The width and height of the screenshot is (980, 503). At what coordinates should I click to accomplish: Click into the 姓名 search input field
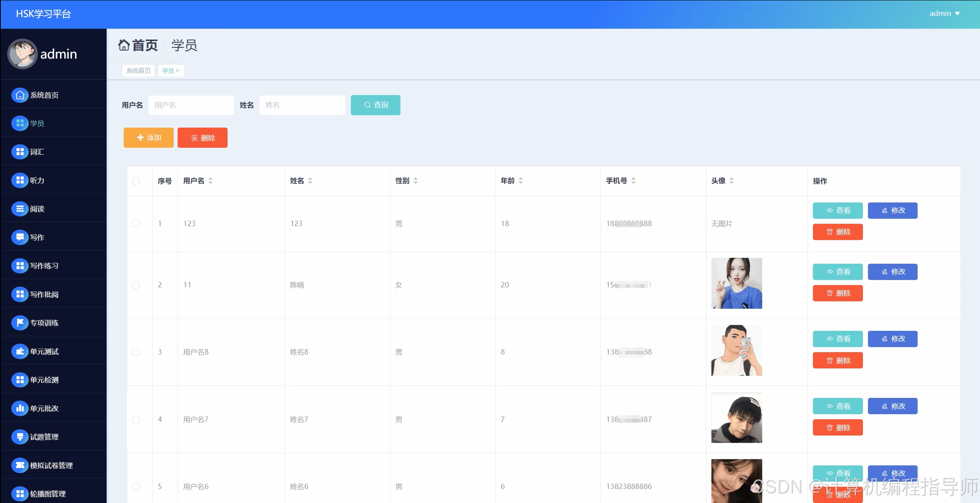coord(302,105)
